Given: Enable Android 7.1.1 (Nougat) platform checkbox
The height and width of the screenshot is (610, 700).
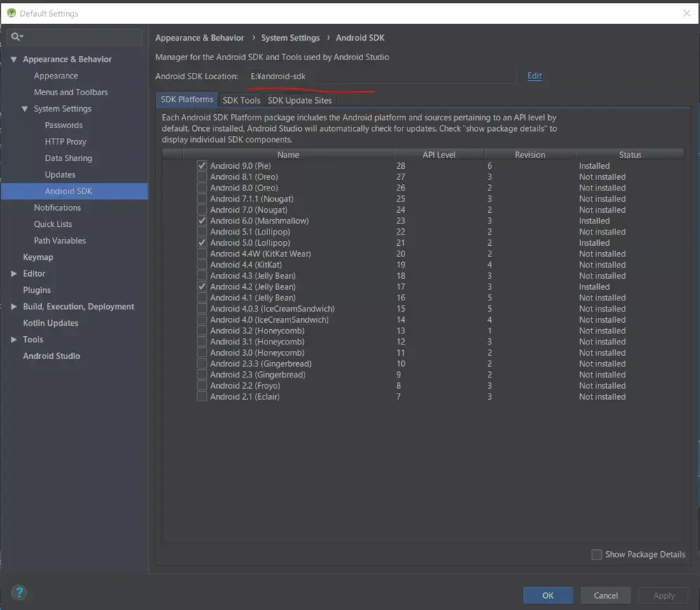Looking at the screenshot, I should (202, 199).
